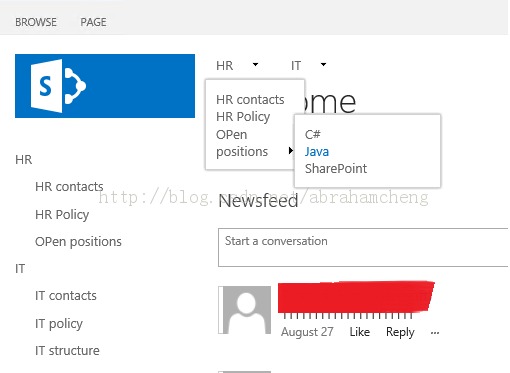
Task: Open the PAGE ribbon tab
Action: pyautogui.click(x=93, y=22)
